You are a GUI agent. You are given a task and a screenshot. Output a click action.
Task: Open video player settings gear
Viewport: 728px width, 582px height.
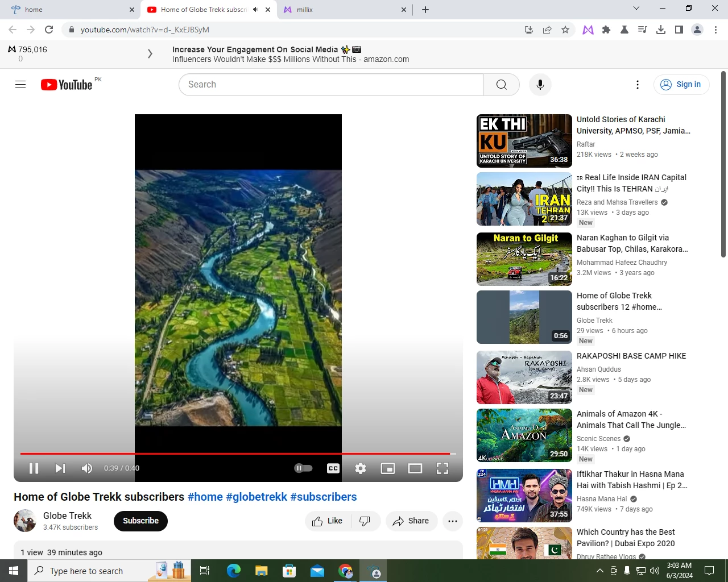tap(361, 468)
